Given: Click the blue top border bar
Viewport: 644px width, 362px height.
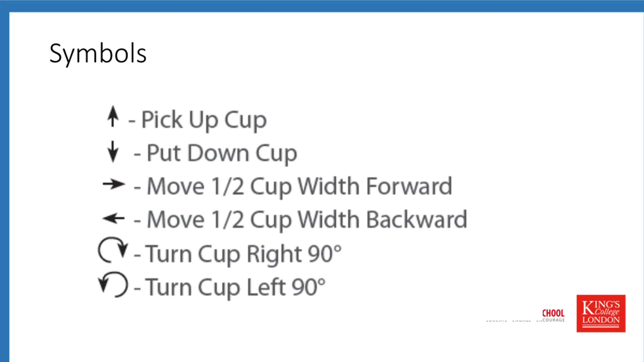Looking at the screenshot, I should pyautogui.click(x=322, y=6).
